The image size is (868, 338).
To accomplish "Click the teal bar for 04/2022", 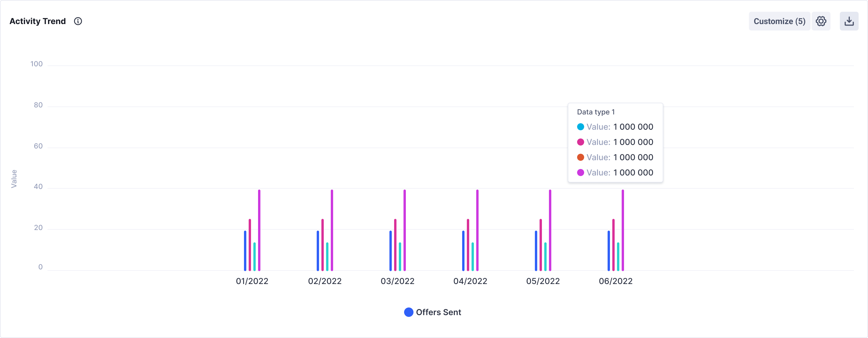I will point(473,256).
